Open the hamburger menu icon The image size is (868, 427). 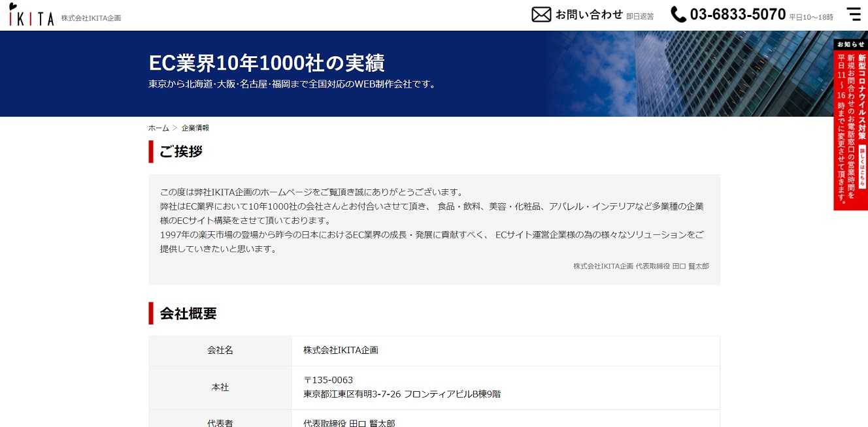click(x=854, y=14)
